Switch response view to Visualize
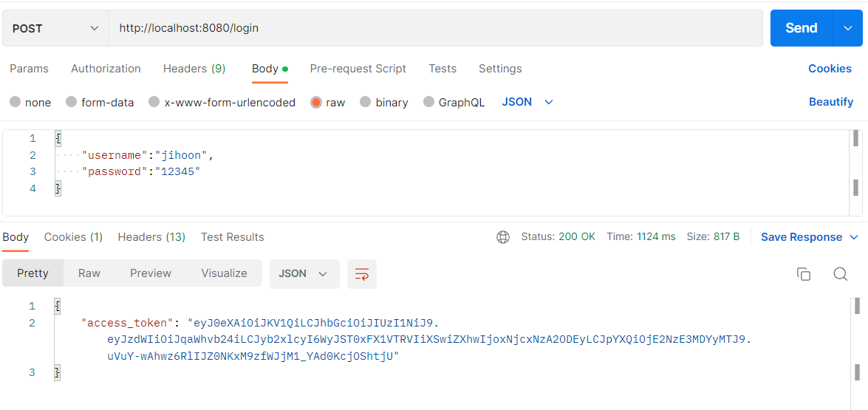868x410 pixels. click(224, 273)
